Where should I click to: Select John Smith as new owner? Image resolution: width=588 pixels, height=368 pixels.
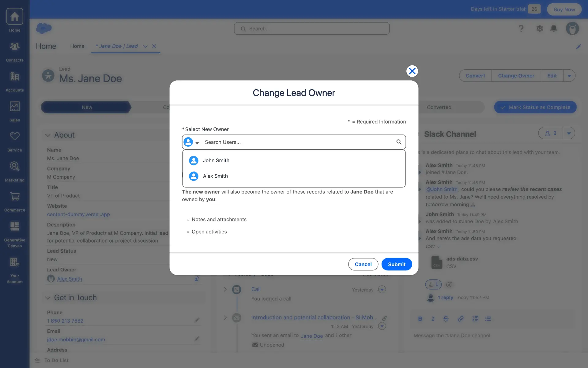pos(216,160)
